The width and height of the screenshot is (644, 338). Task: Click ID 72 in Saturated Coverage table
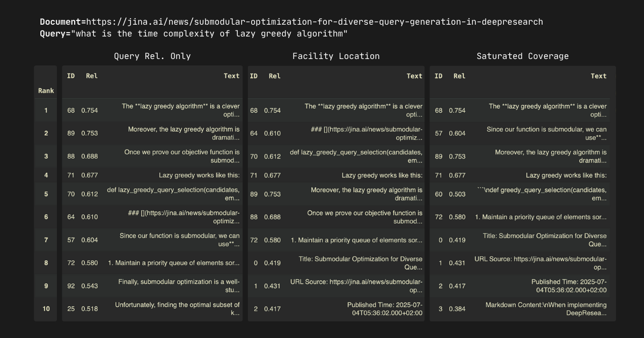(438, 217)
